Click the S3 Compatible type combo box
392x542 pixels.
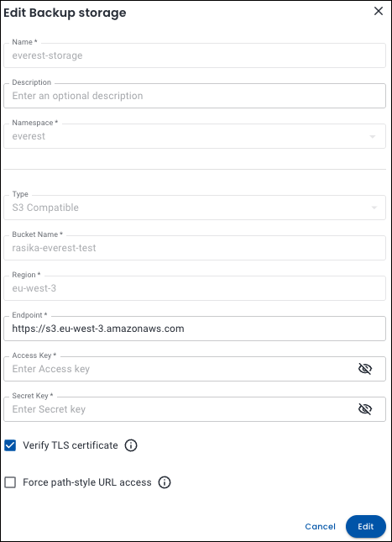pos(195,208)
